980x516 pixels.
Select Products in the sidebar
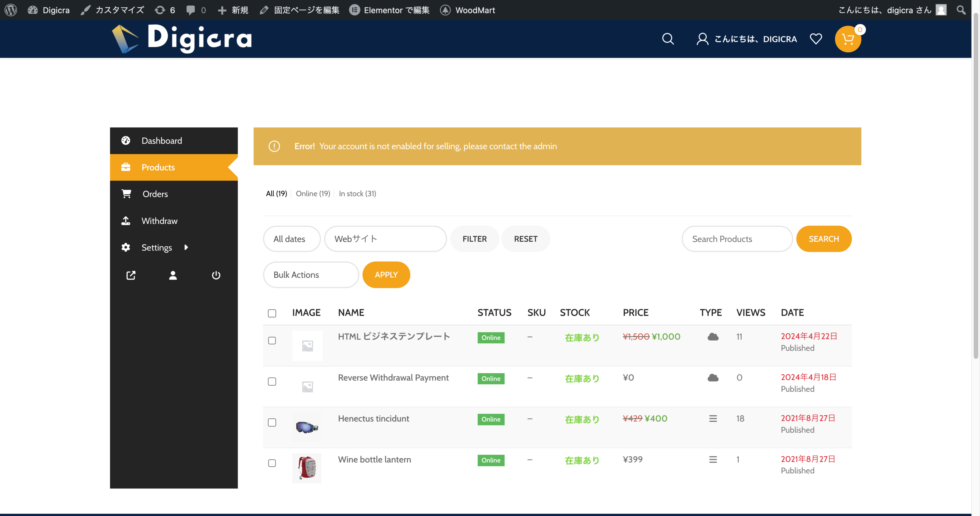pyautogui.click(x=174, y=167)
